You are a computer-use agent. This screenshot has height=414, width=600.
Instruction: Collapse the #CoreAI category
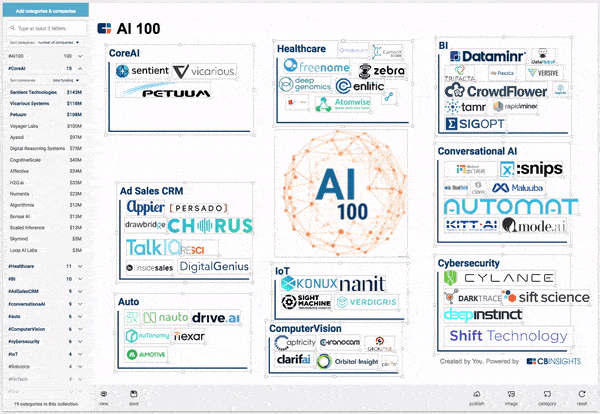coord(82,68)
